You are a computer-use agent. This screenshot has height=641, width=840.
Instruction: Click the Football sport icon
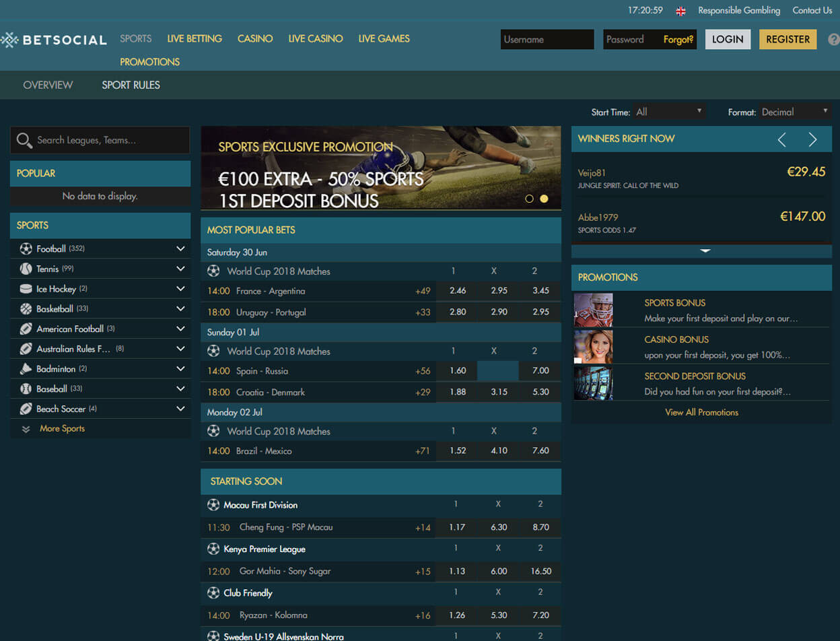26,248
